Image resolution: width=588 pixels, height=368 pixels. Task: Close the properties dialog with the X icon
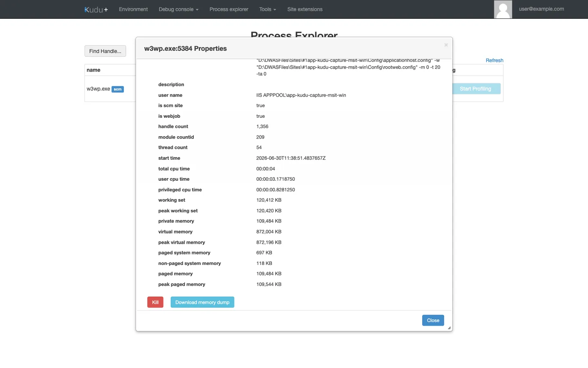click(446, 45)
